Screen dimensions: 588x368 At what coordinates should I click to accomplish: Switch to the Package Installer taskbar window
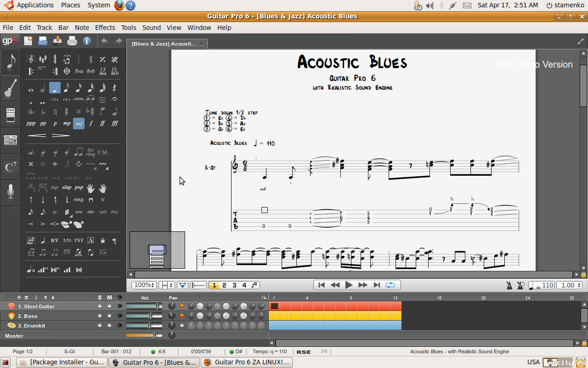pos(62,362)
